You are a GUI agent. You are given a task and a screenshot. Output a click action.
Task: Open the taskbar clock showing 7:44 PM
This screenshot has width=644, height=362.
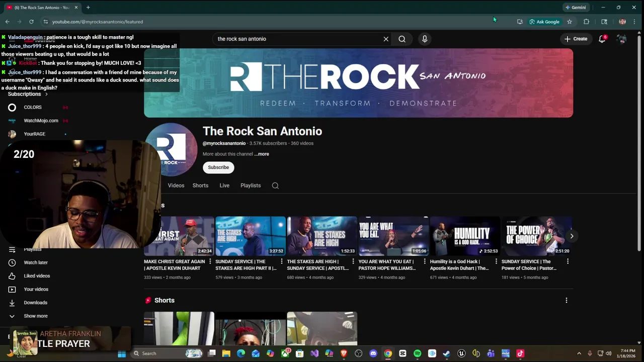click(x=627, y=353)
